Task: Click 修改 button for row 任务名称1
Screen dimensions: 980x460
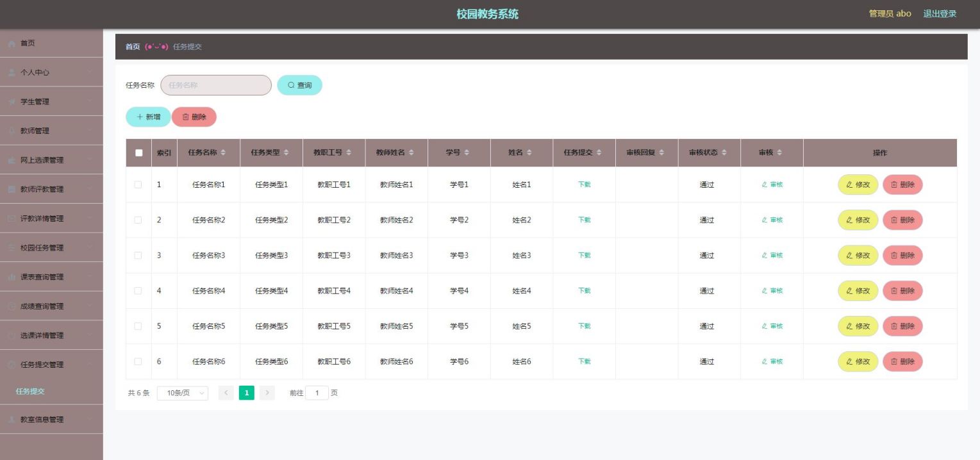Action: pyautogui.click(x=858, y=185)
